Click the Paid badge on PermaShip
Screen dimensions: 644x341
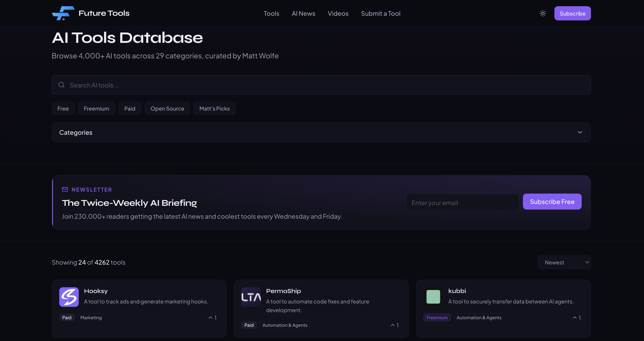point(249,325)
